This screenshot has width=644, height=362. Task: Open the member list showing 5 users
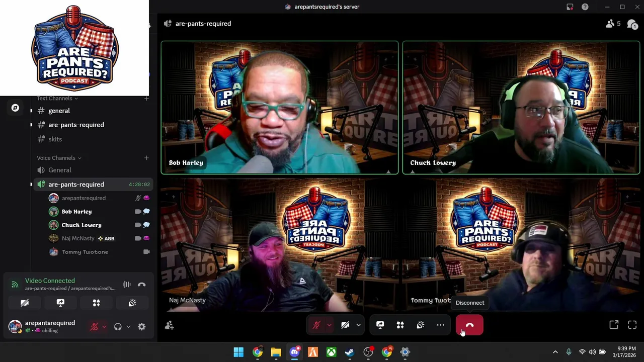pos(613,24)
